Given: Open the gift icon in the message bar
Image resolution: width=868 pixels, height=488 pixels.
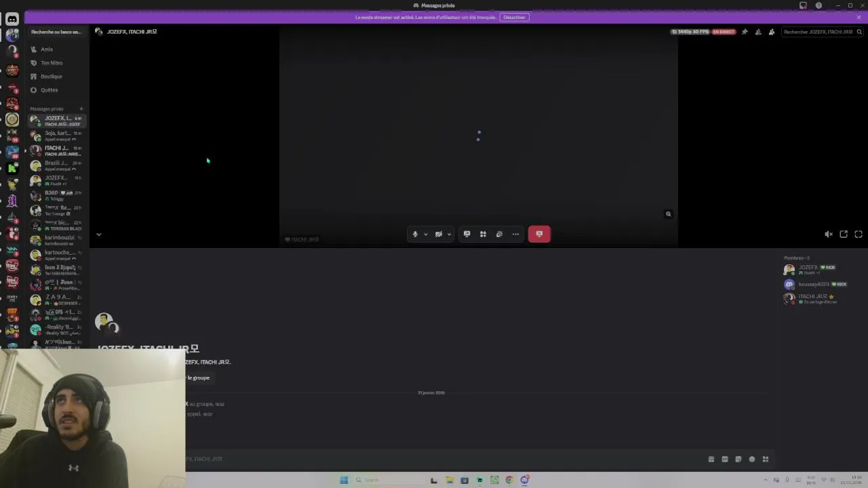Looking at the screenshot, I should [x=711, y=460].
